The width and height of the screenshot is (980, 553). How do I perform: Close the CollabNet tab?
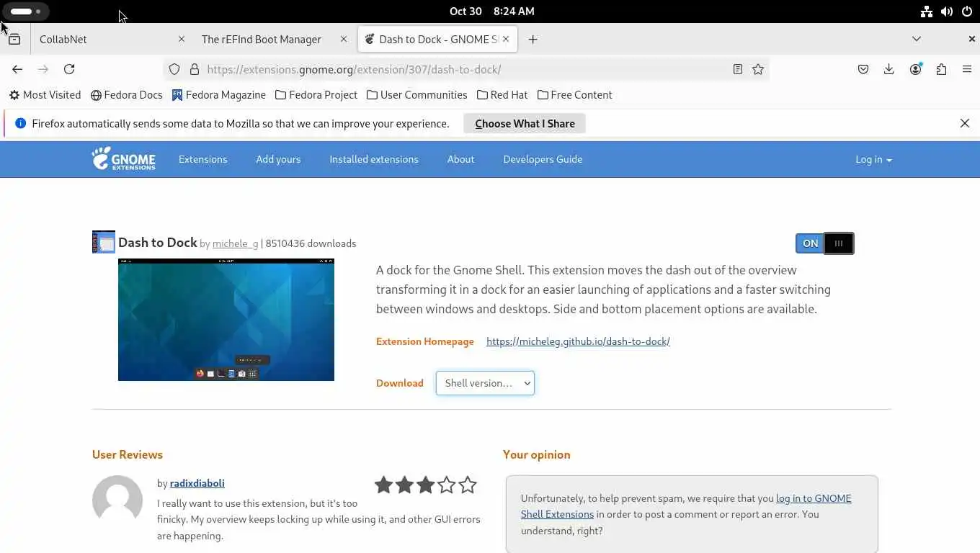pos(182,39)
